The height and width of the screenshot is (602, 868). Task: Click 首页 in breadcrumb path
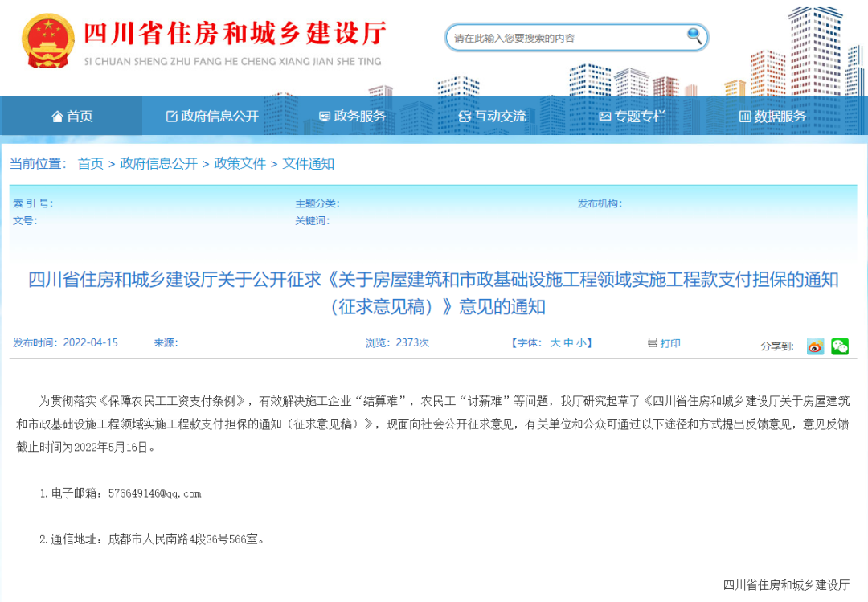pos(90,164)
